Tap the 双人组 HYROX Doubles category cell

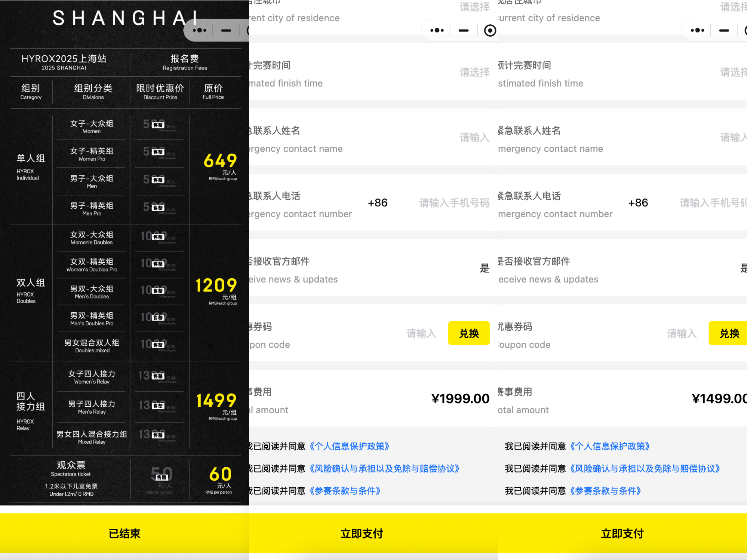31,291
